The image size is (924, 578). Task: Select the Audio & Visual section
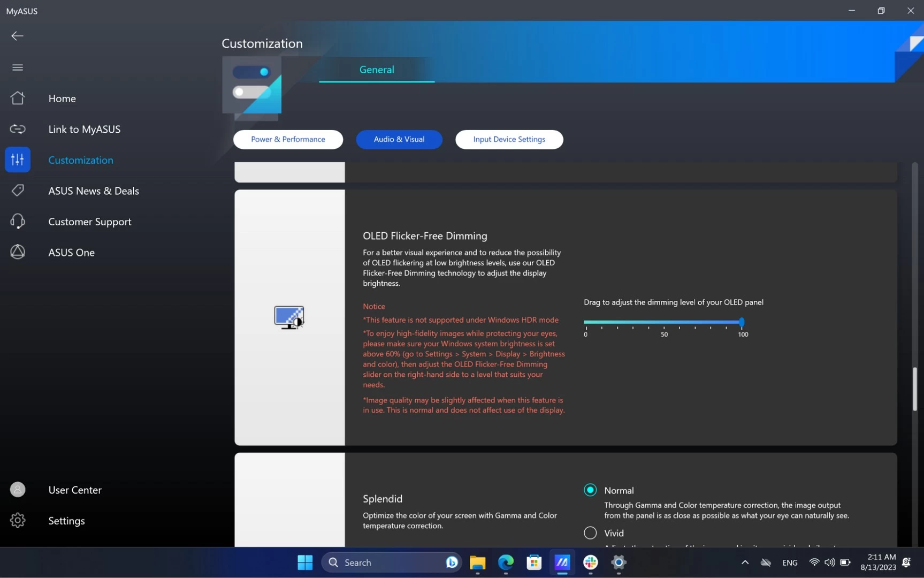[x=399, y=139]
